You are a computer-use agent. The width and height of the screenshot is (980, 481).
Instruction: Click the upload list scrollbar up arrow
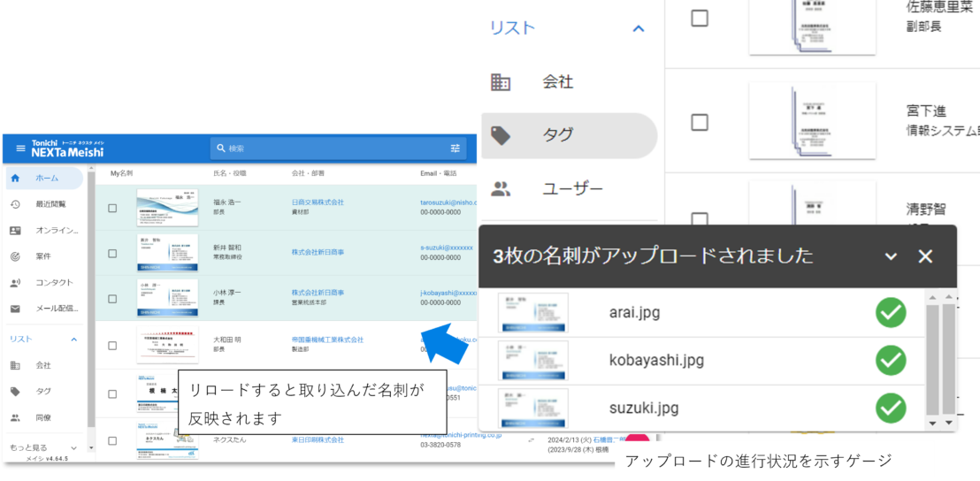coord(932,297)
